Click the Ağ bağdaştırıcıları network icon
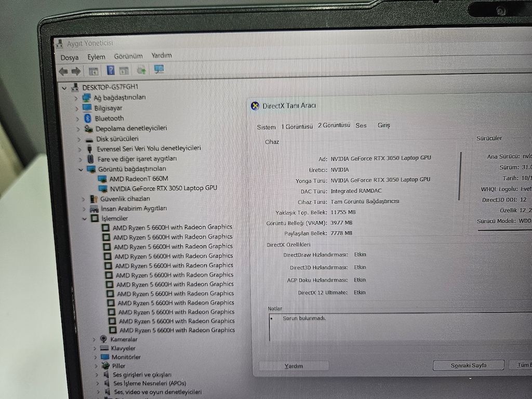 tap(87, 98)
